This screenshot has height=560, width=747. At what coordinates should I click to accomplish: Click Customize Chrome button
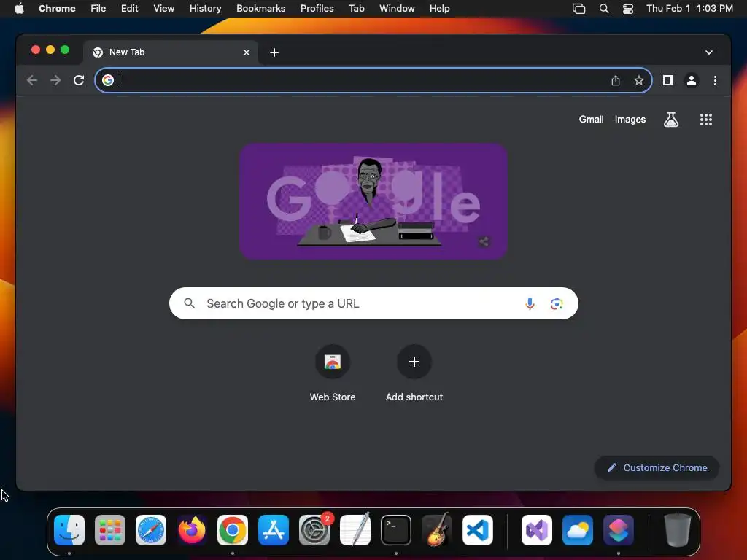(657, 467)
